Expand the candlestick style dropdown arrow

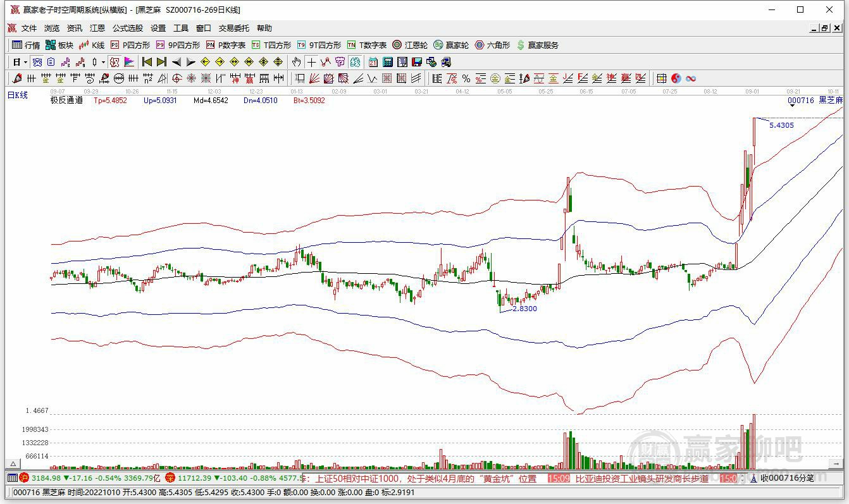click(x=103, y=62)
